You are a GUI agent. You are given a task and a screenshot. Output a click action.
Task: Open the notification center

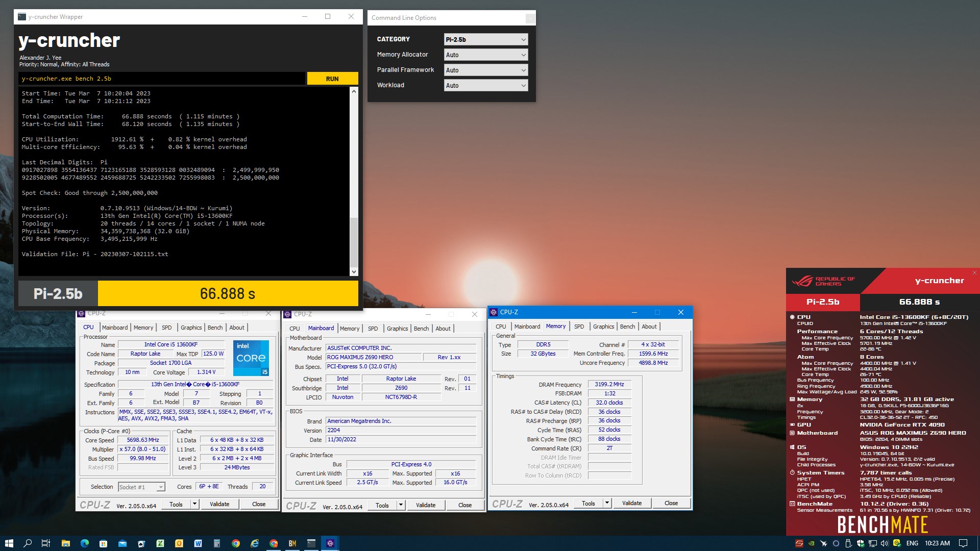(x=963, y=543)
